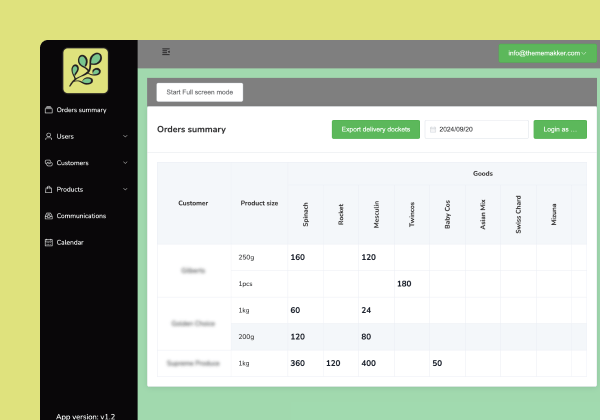Click the Goods header cell
The width and height of the screenshot is (600, 420).
pos(483,174)
